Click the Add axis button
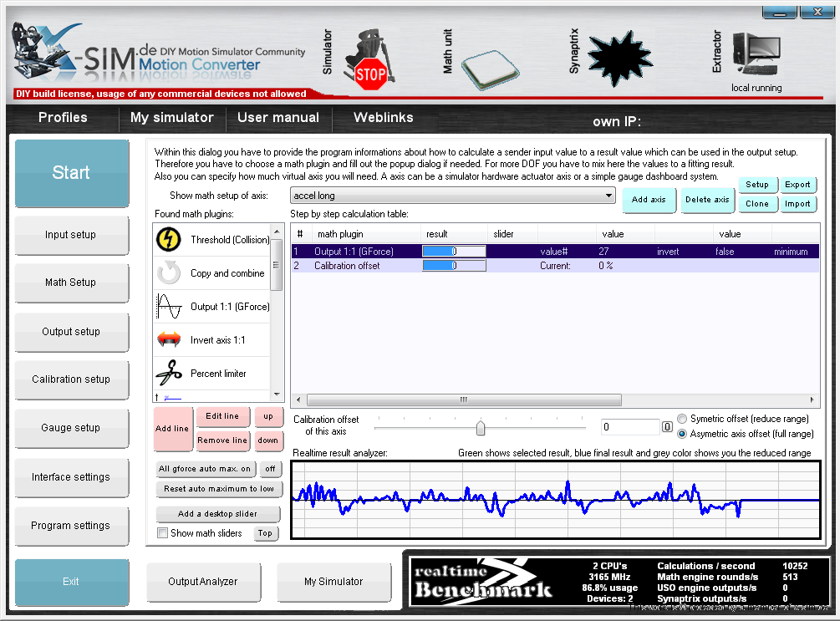 [649, 200]
